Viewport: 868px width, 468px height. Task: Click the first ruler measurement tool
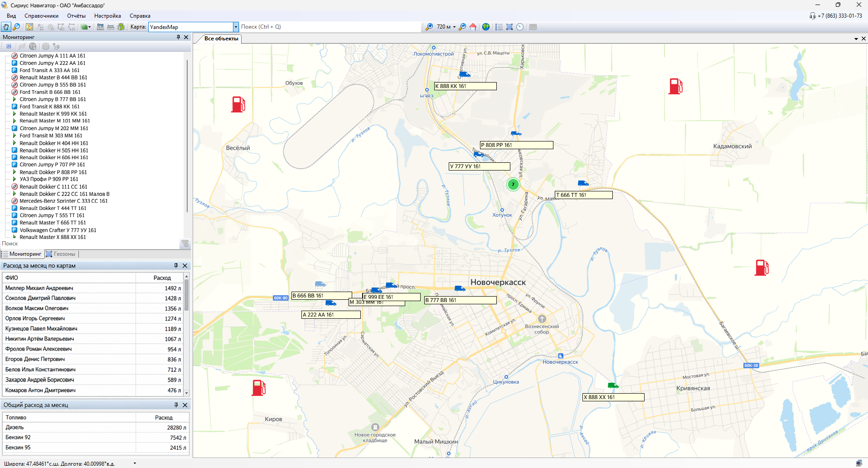pyautogui.click(x=100, y=27)
